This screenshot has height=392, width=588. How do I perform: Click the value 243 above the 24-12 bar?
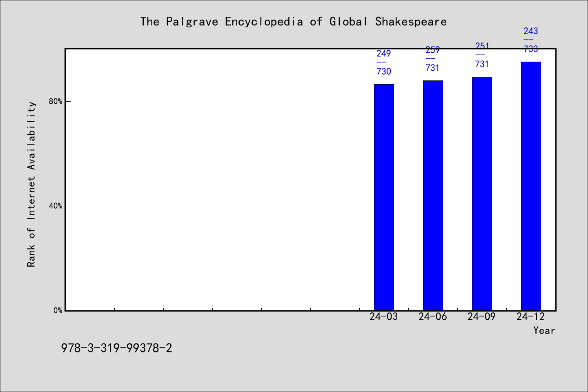(531, 31)
